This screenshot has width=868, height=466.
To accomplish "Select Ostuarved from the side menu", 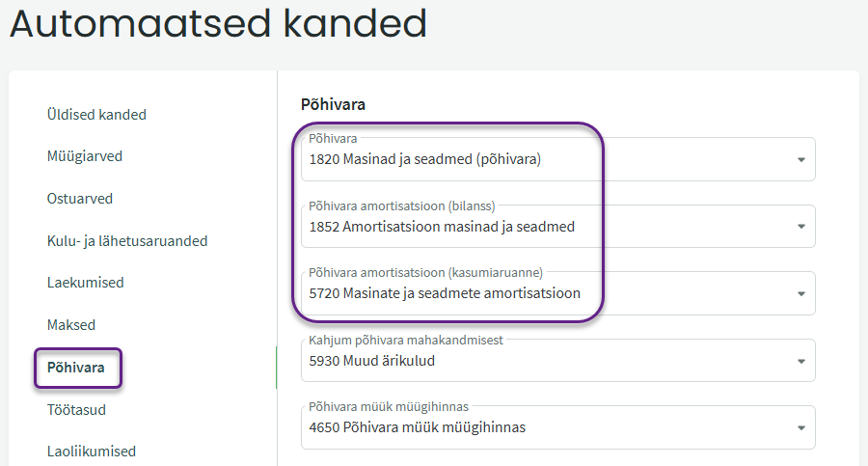I will [x=80, y=199].
